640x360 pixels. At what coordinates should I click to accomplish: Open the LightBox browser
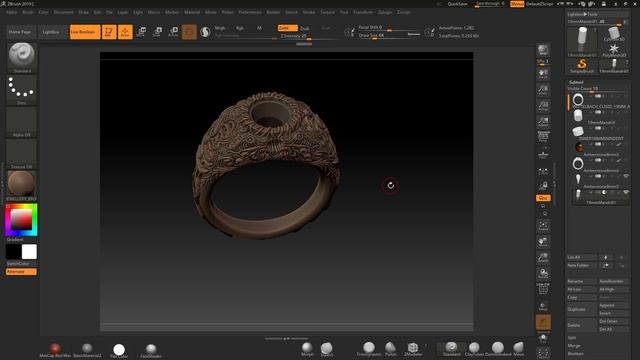tap(51, 32)
